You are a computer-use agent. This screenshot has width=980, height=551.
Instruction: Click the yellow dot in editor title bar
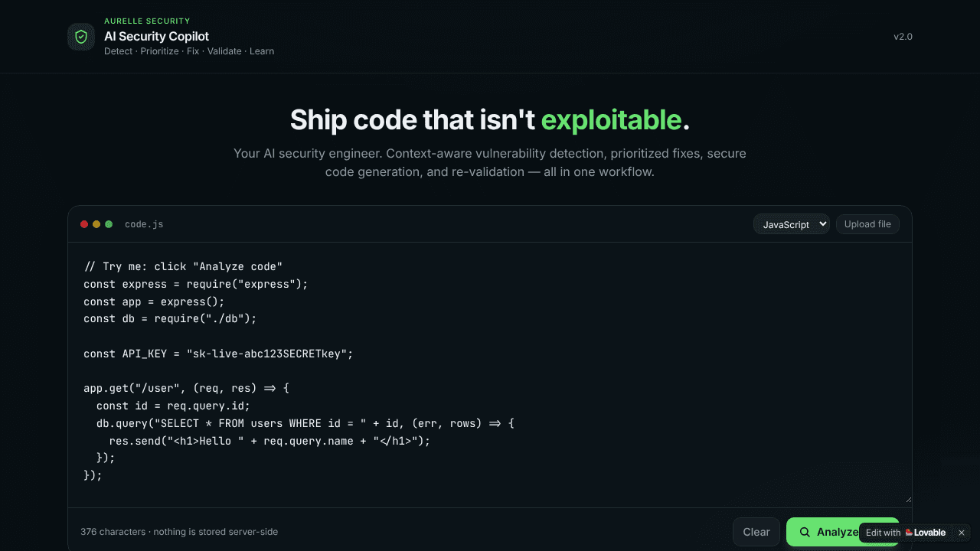pyautogui.click(x=96, y=224)
